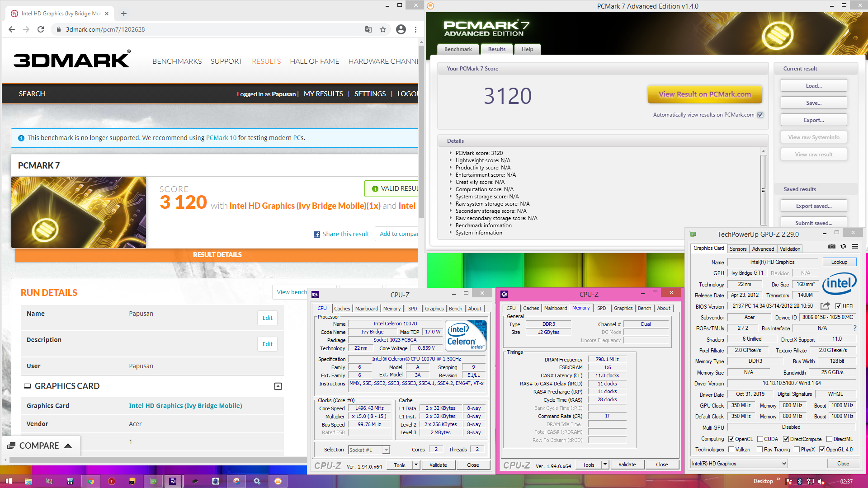868x488 pixels.
Task: Toggle the DirectCompute checkbox
Action: (786, 439)
